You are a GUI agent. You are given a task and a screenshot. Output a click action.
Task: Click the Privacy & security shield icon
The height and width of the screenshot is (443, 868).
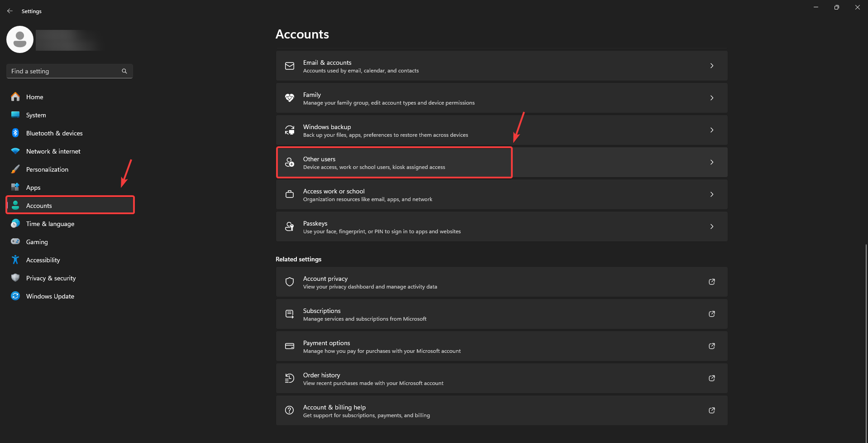[x=15, y=278]
